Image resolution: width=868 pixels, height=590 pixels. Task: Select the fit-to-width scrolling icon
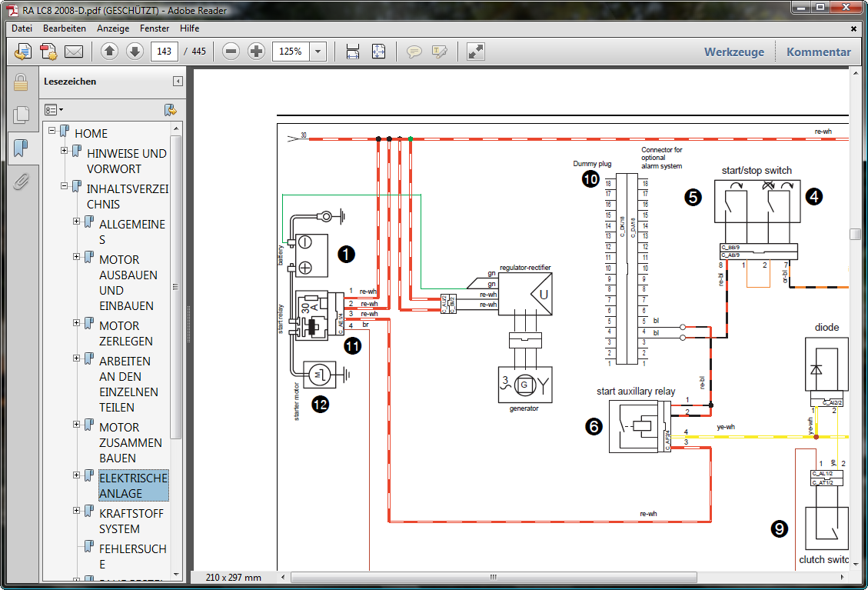[353, 52]
